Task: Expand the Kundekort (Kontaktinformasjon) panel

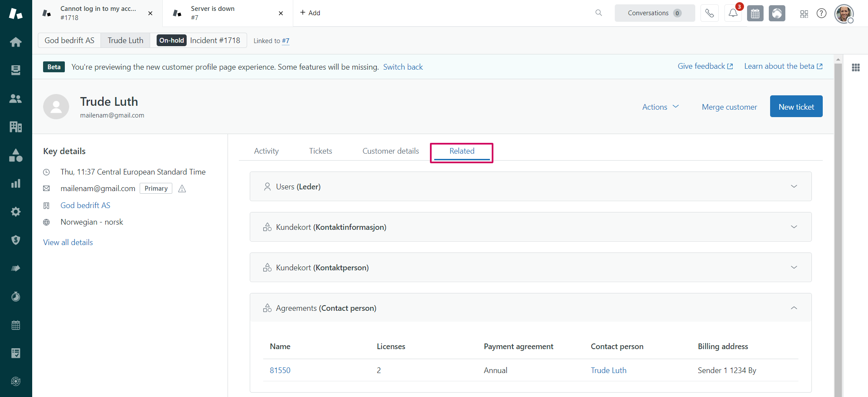Action: [x=794, y=227]
